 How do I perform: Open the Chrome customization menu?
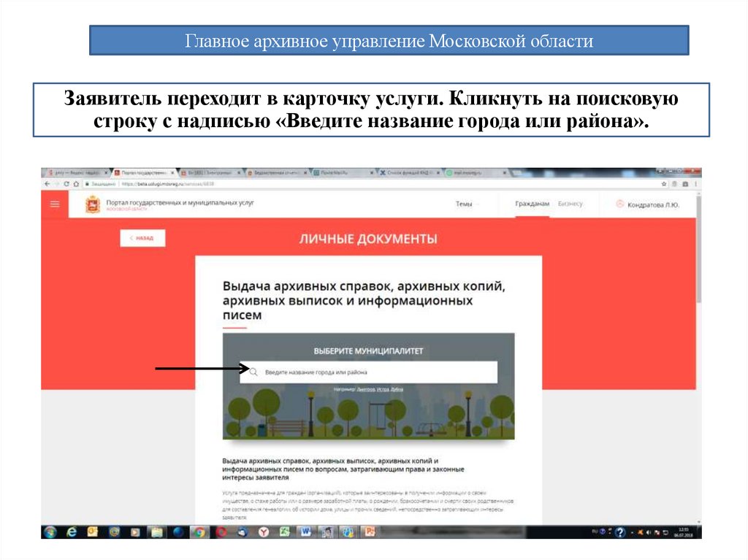(x=695, y=184)
